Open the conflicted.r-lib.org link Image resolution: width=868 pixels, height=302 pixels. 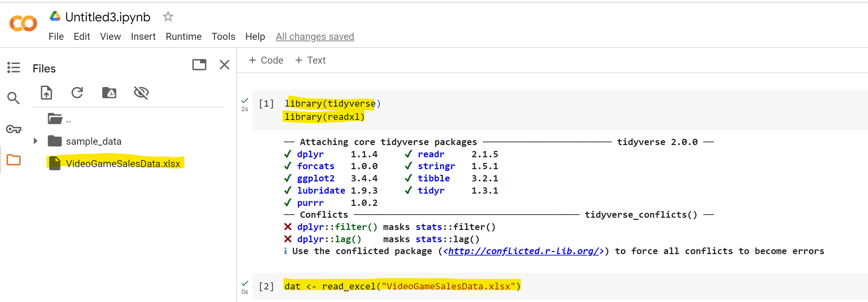click(523, 251)
